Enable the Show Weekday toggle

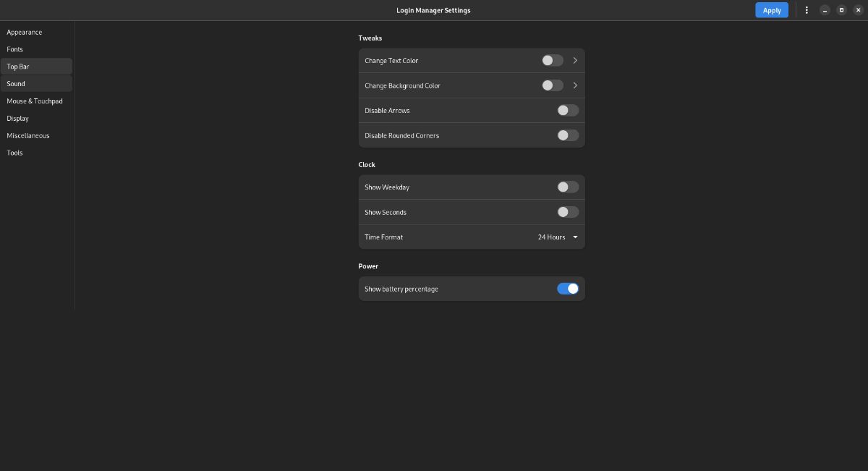tap(568, 187)
